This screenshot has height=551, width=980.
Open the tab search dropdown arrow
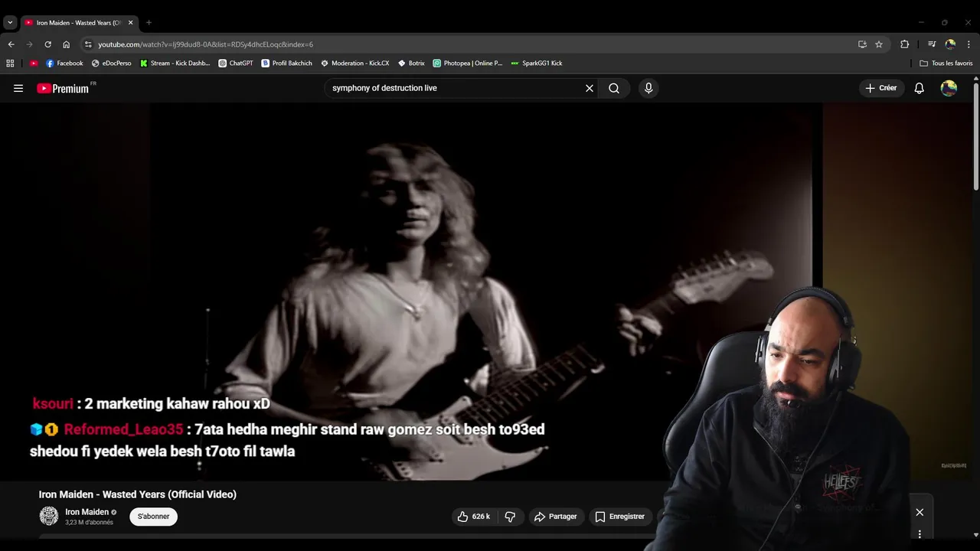(10, 23)
